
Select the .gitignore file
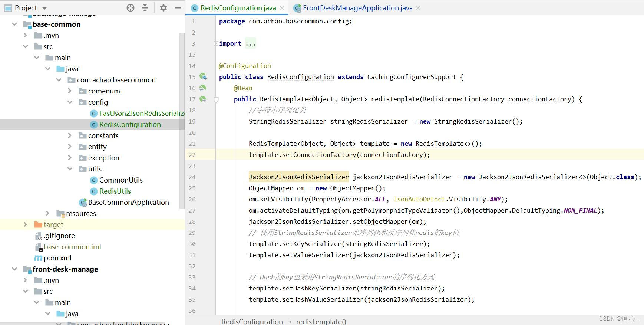tap(59, 236)
